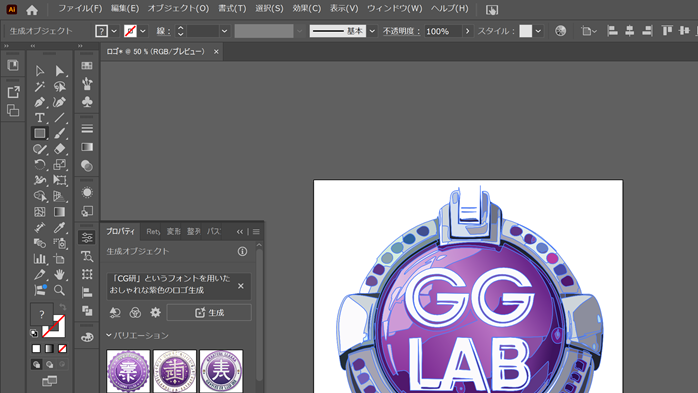The image size is (698, 393).
Task: Open the Appearance panel sun icon
Action: [87, 192]
